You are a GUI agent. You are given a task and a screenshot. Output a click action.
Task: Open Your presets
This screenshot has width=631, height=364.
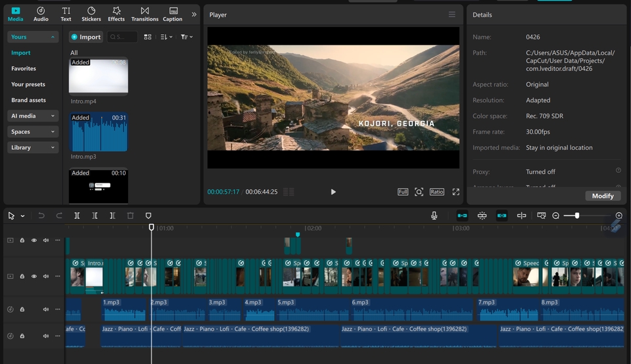(28, 84)
